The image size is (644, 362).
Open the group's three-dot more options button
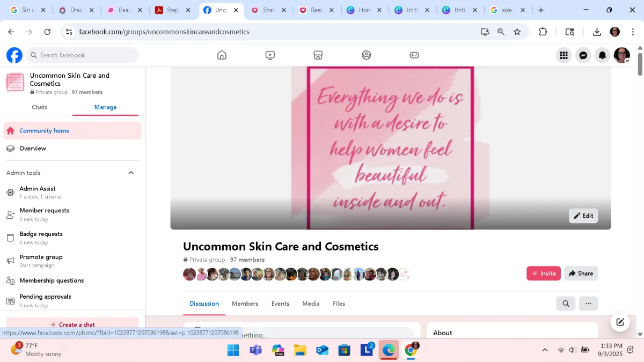pyautogui.click(x=588, y=304)
